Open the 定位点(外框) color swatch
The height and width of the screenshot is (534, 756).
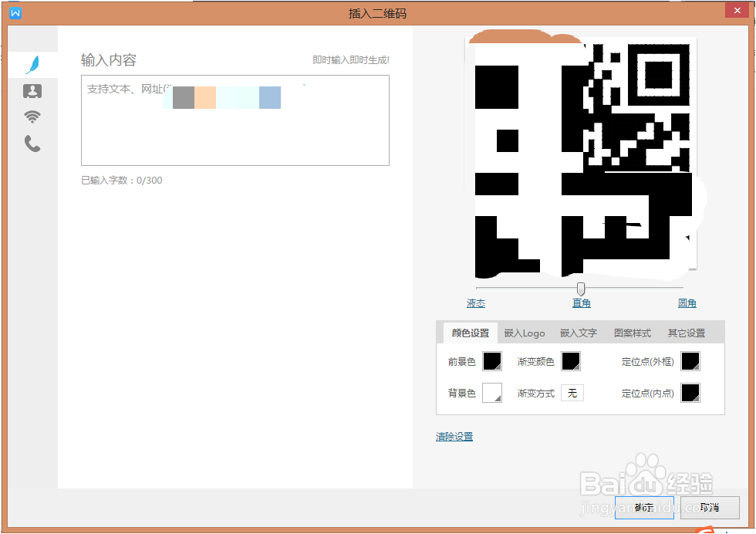(x=690, y=361)
